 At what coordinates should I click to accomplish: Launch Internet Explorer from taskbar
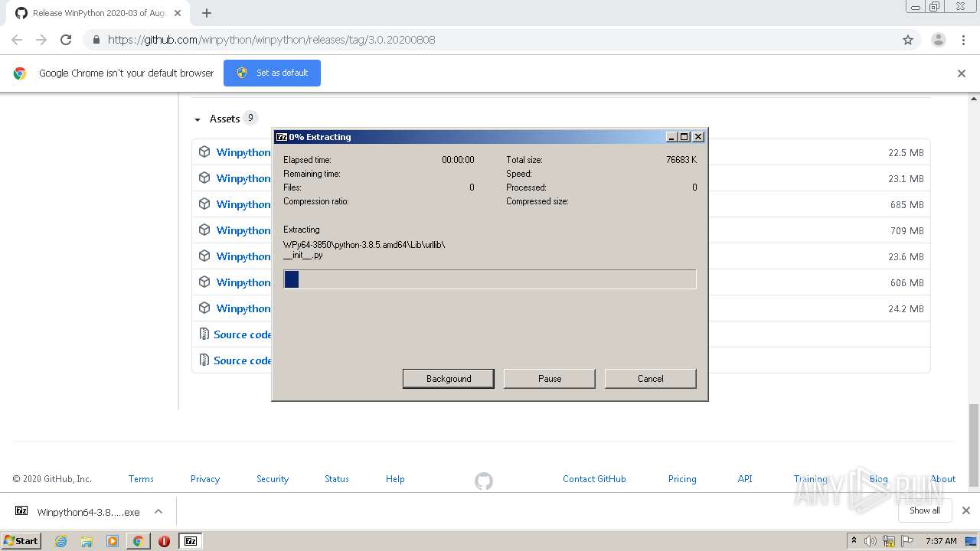61,541
